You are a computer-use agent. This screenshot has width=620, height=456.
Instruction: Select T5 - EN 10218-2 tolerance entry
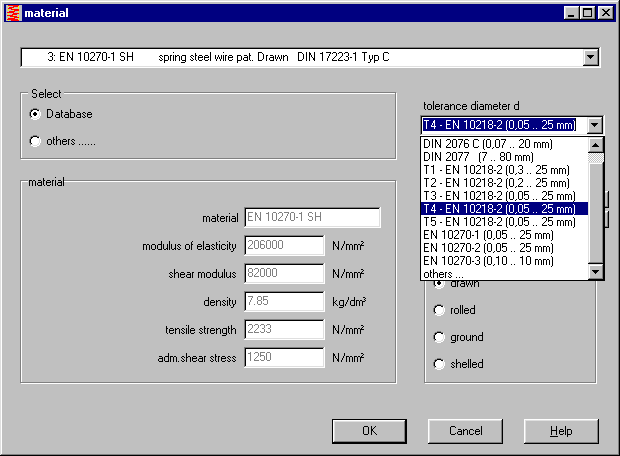click(499, 222)
